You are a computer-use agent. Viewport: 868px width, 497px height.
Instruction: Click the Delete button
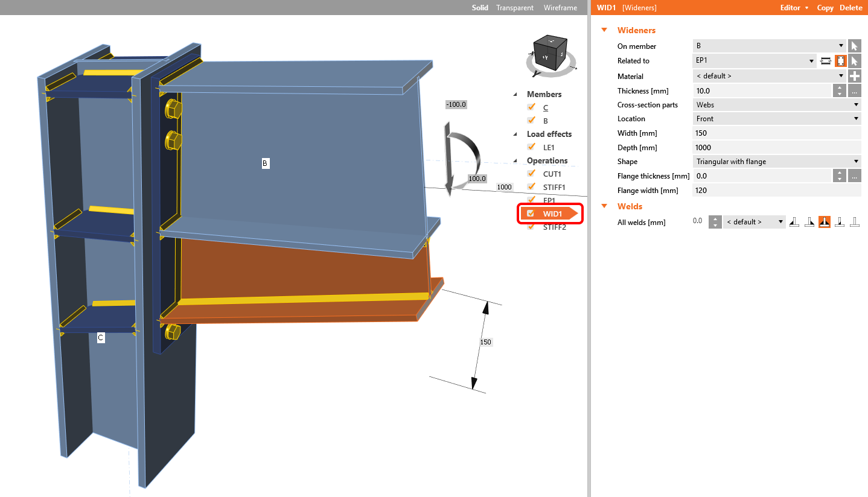tap(850, 7)
